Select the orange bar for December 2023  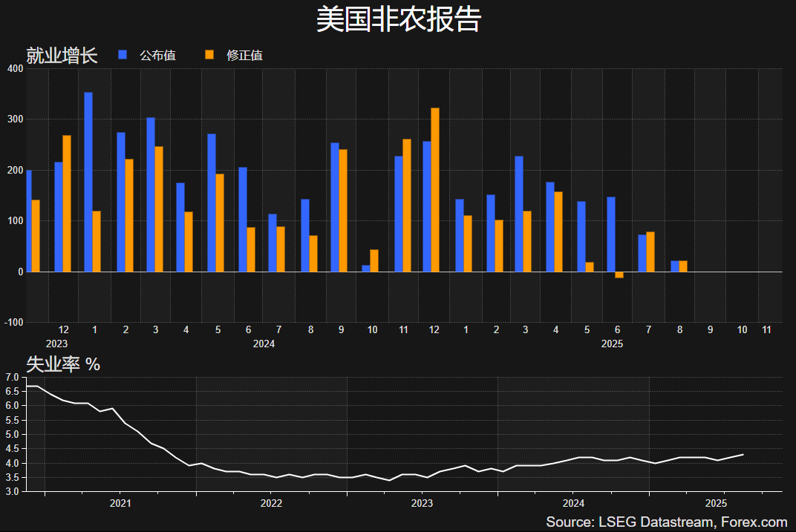[67, 203]
